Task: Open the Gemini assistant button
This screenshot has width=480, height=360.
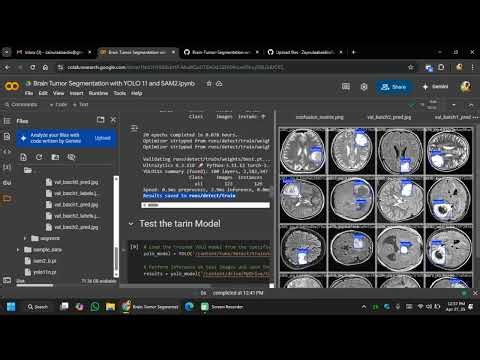Action: 435,87
